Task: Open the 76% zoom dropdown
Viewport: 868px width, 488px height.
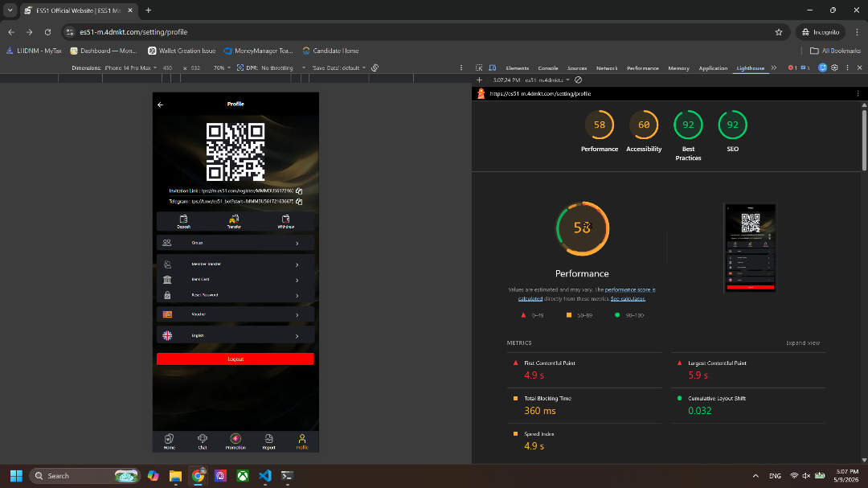Action: 222,68
